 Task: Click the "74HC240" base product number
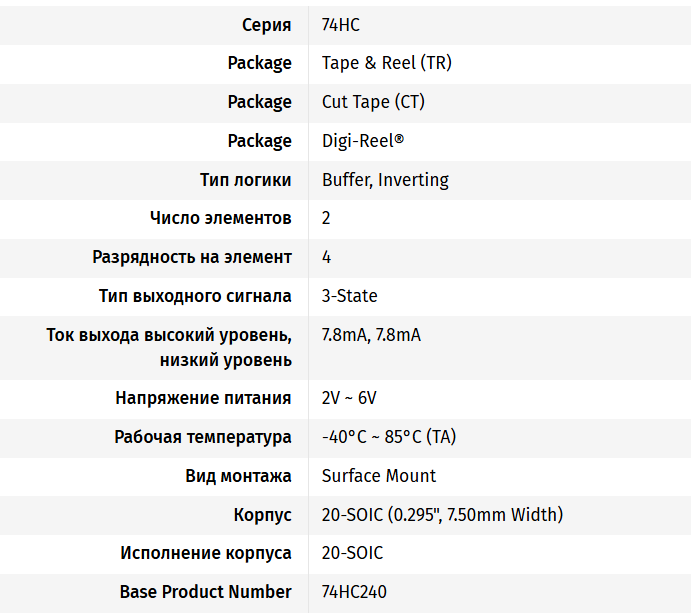[354, 592]
